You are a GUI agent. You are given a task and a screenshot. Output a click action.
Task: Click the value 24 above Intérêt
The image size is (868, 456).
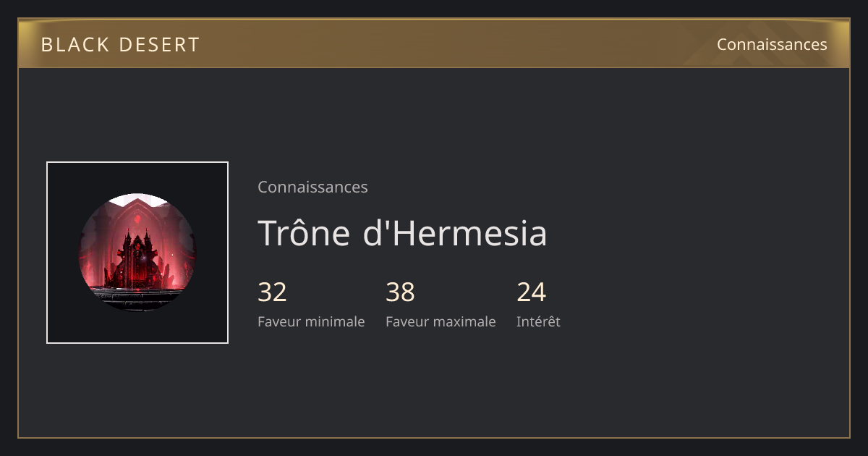pyautogui.click(x=531, y=292)
